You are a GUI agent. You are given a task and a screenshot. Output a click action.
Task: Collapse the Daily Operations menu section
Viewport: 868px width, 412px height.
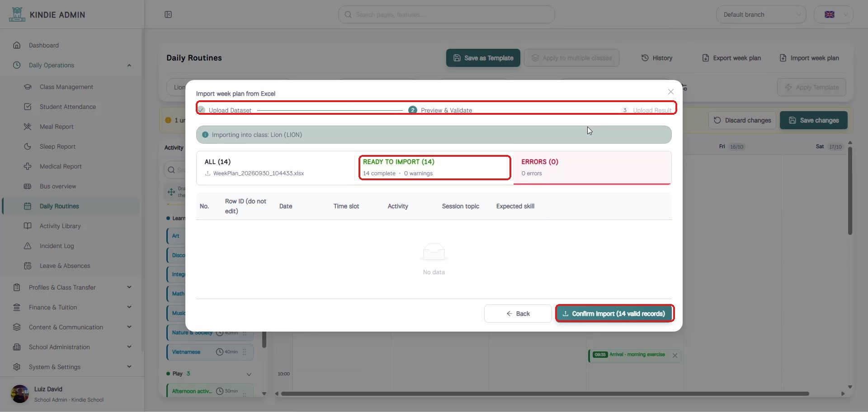coord(129,66)
